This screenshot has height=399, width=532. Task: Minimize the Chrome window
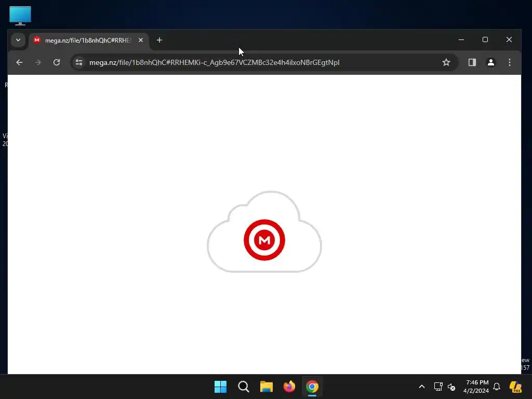(x=461, y=39)
